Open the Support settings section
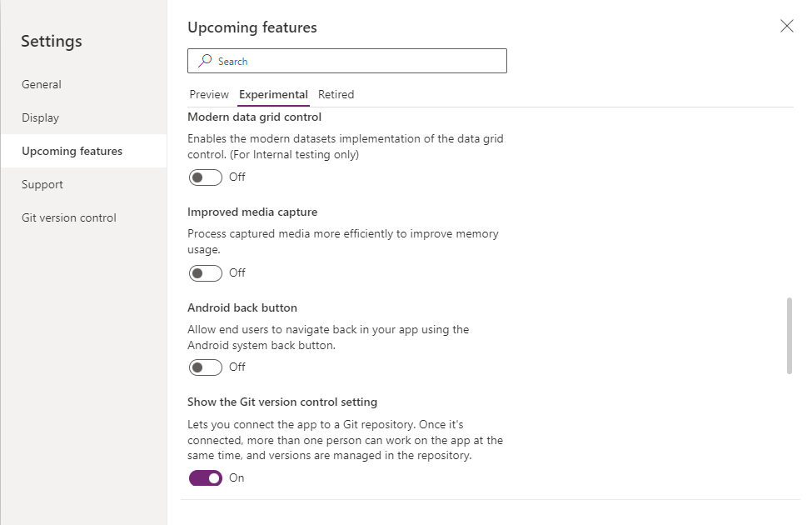This screenshot has height=525, width=812. coord(42,184)
